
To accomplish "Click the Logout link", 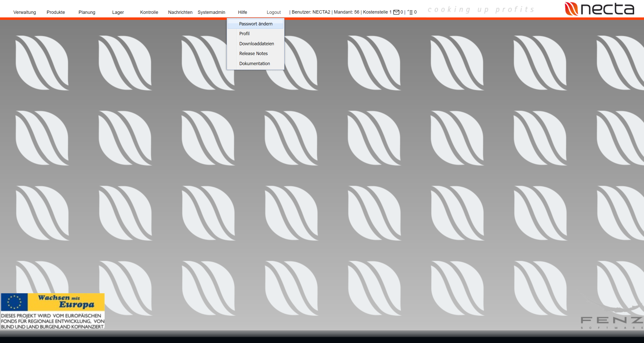I will (274, 12).
